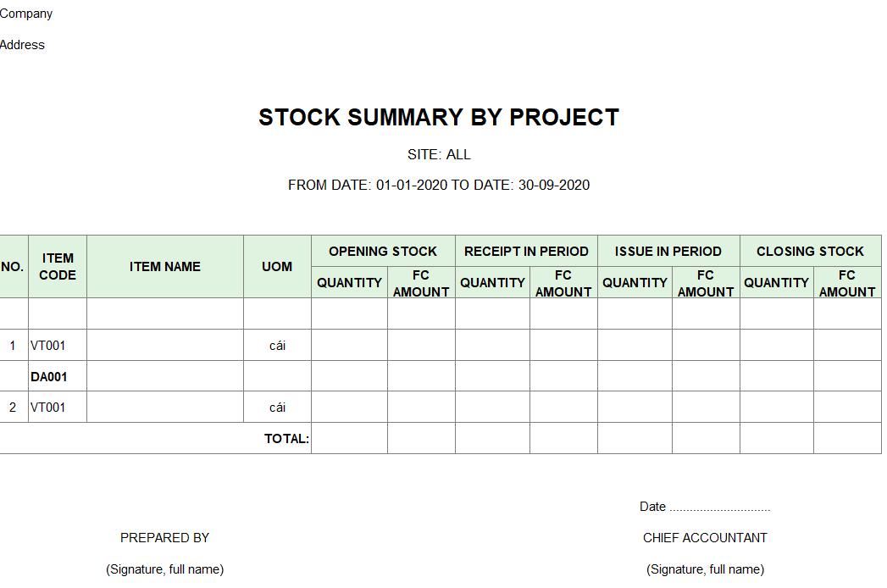
Task: Select the OPENING STOCK header cell
Action: 383,252
